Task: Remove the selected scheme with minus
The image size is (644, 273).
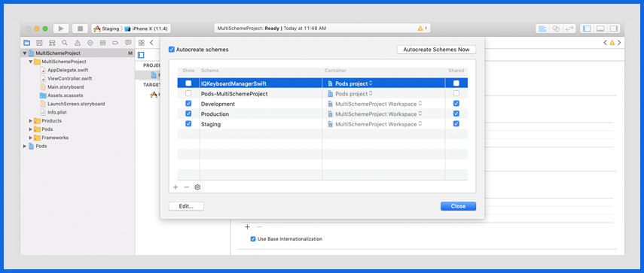Action: 187,187
